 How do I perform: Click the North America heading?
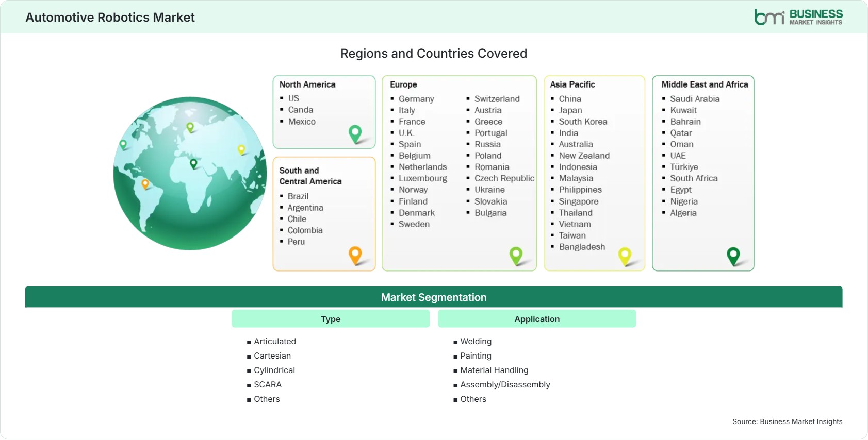click(x=307, y=84)
